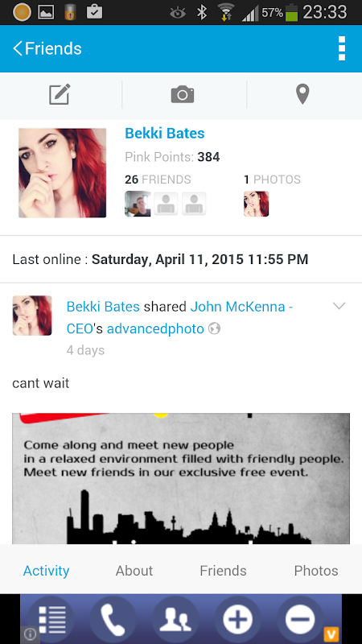Tap the contacts icon in bottom banner
The width and height of the screenshot is (362, 644).
175,619
